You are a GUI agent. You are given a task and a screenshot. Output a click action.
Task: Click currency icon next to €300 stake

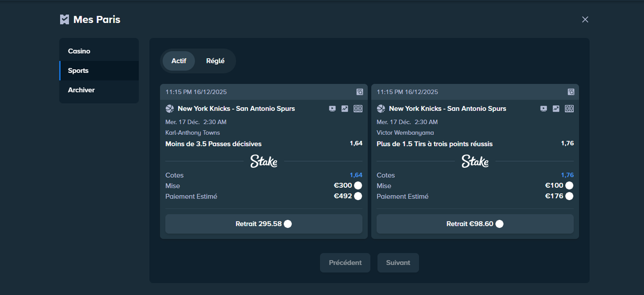pyautogui.click(x=358, y=186)
